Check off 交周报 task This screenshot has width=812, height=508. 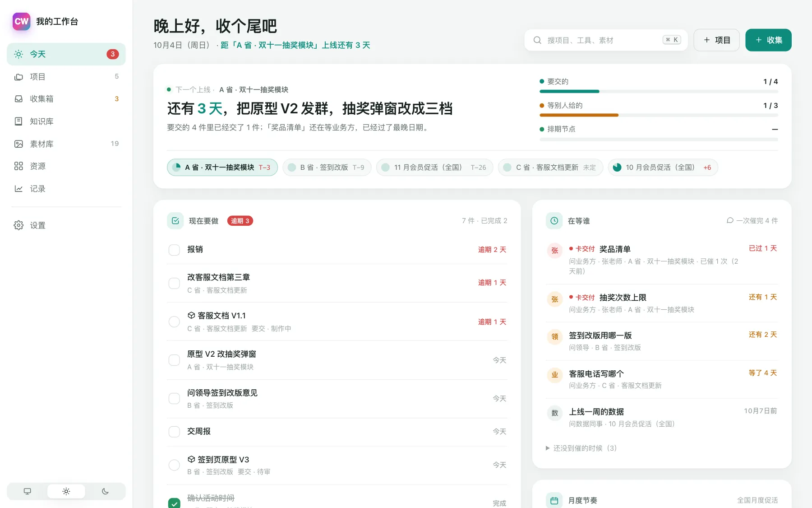point(174,432)
